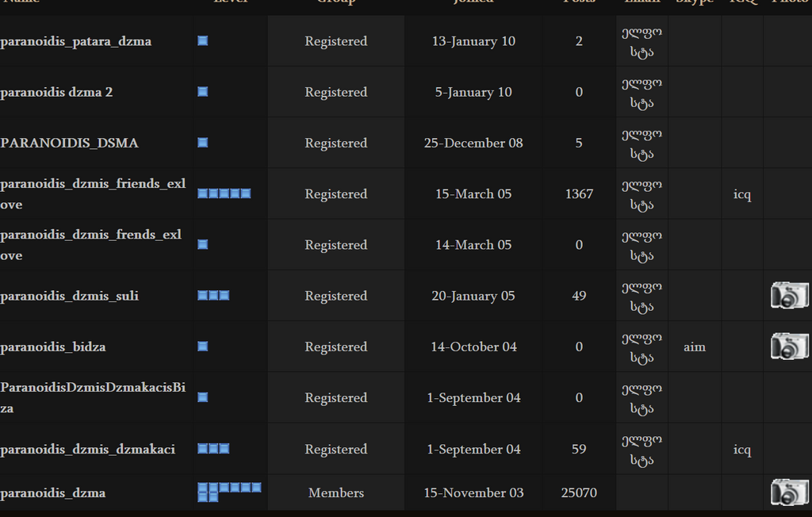Viewport: 812px width, 517px height.
Task: Click level pips for paranoidis_dzmis_friends_exlove
Action: tap(224, 193)
